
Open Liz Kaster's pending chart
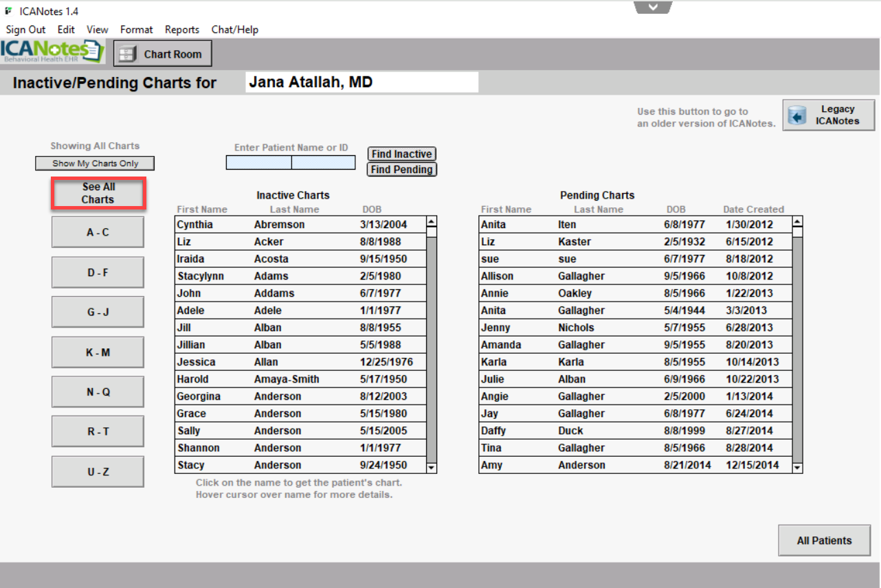click(x=636, y=242)
